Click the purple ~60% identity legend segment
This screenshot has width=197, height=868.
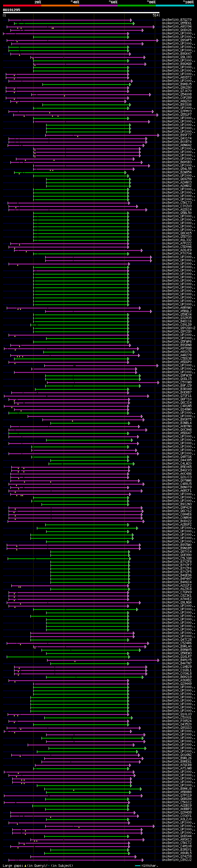click(x=98, y=6)
